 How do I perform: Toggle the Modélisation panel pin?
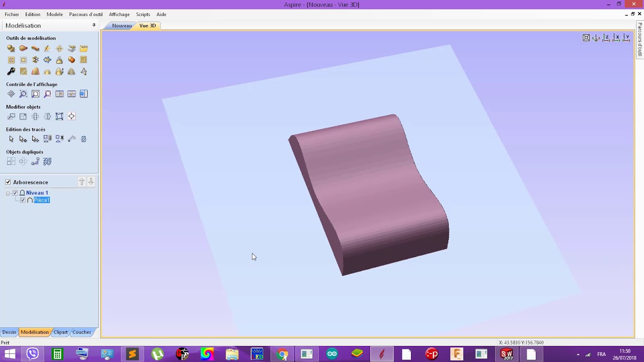click(94, 25)
